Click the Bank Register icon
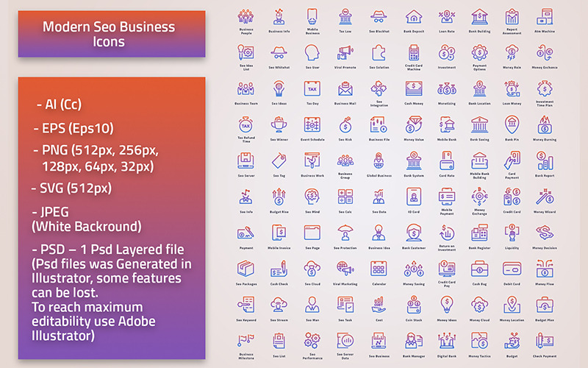Image resolution: width=588 pixels, height=368 pixels. (479, 233)
